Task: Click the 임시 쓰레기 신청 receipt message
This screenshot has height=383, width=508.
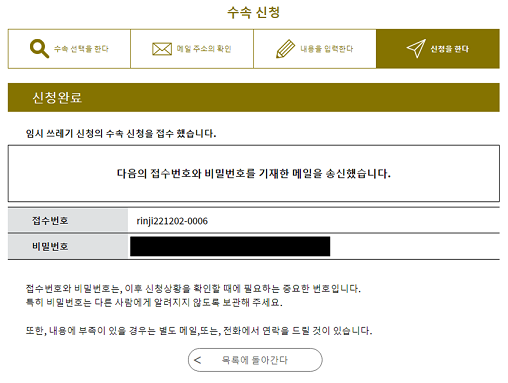Action: [x=121, y=134]
